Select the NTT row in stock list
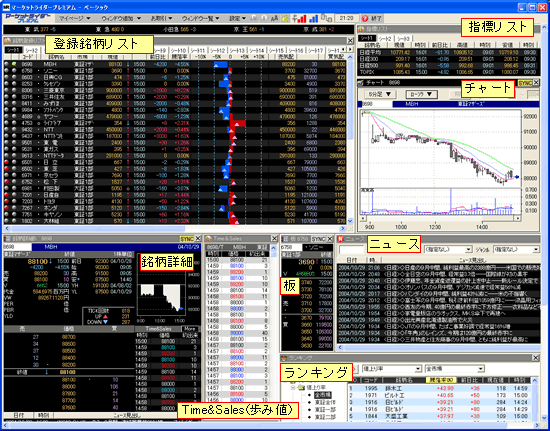Image resolution: width=550 pixels, height=431 pixels. 175,129
